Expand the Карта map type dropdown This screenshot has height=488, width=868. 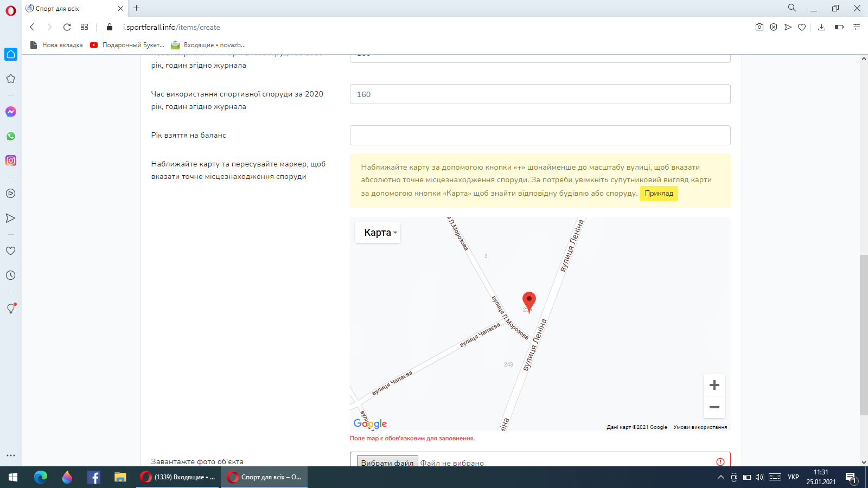click(378, 233)
